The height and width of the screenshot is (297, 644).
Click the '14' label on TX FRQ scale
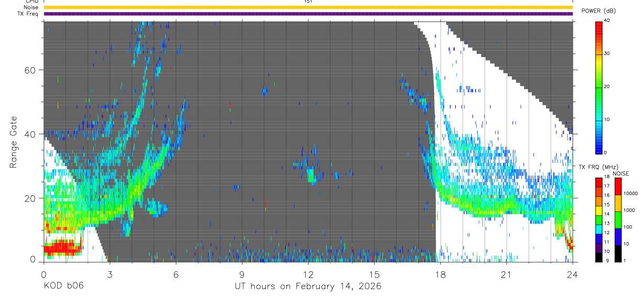(x=607, y=215)
